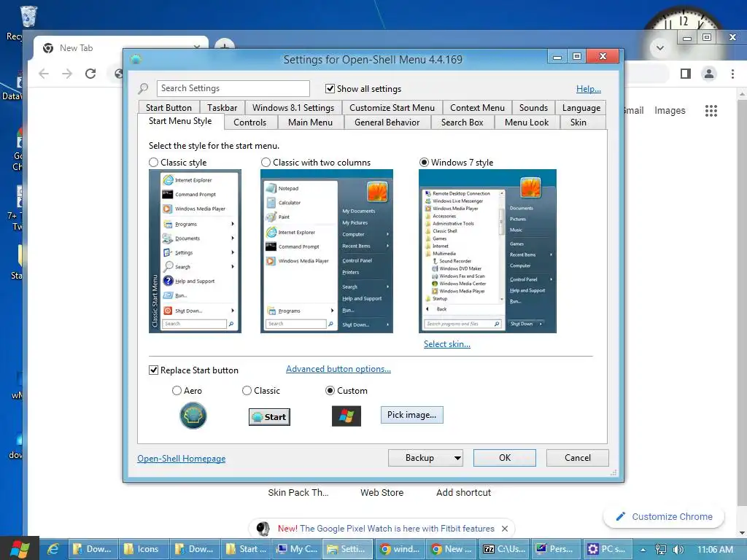747x560 pixels.
Task: Switch to 7z C:\Us... taskbar item
Action: click(x=504, y=549)
